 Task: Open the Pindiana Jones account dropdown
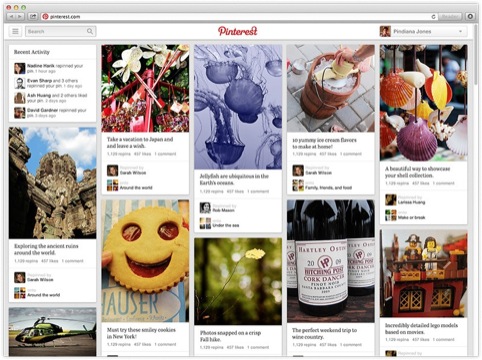point(423,31)
